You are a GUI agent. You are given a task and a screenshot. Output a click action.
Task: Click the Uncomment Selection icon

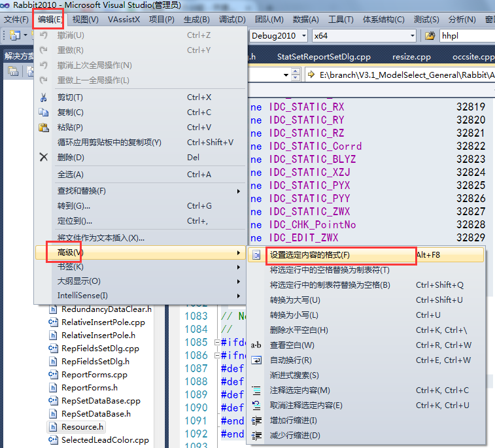coord(256,405)
